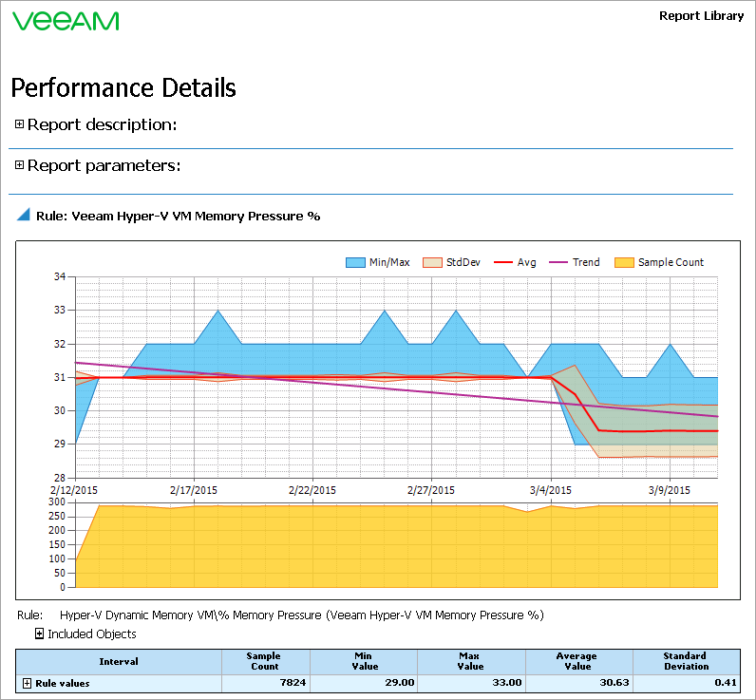Click the Min Value column header

coord(365,661)
